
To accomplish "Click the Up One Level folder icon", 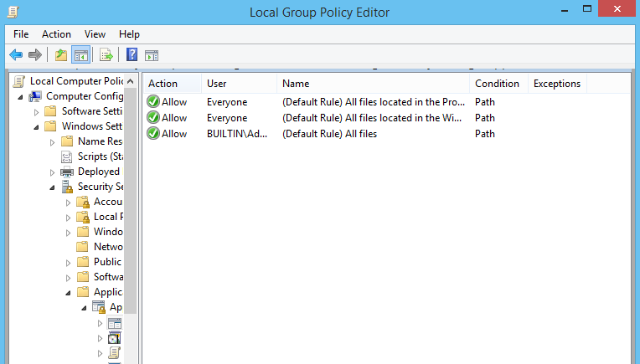I will [x=61, y=54].
